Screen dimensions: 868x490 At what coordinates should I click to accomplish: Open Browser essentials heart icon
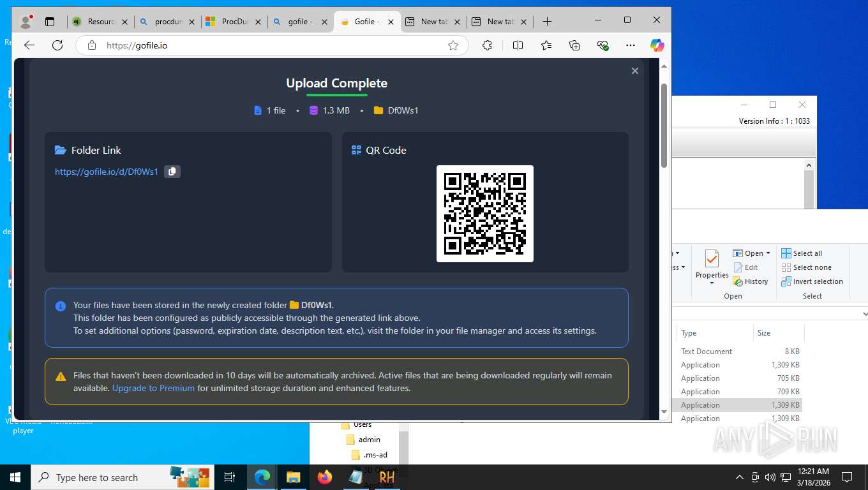pyautogui.click(x=602, y=45)
